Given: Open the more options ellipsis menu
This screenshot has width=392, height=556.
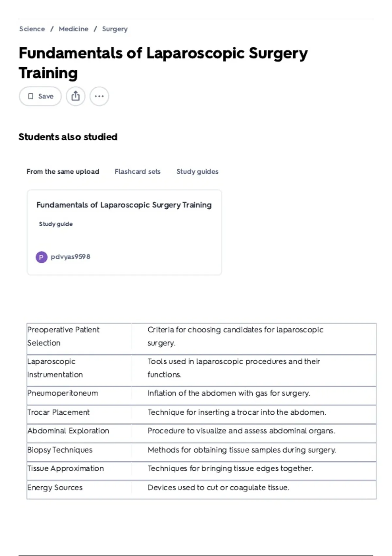Looking at the screenshot, I should [x=99, y=96].
